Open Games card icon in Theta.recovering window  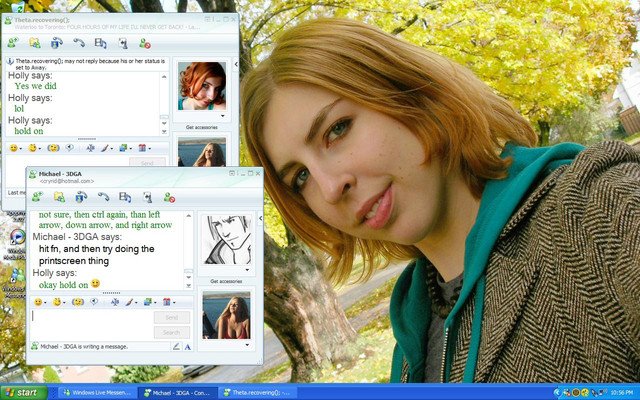123,43
